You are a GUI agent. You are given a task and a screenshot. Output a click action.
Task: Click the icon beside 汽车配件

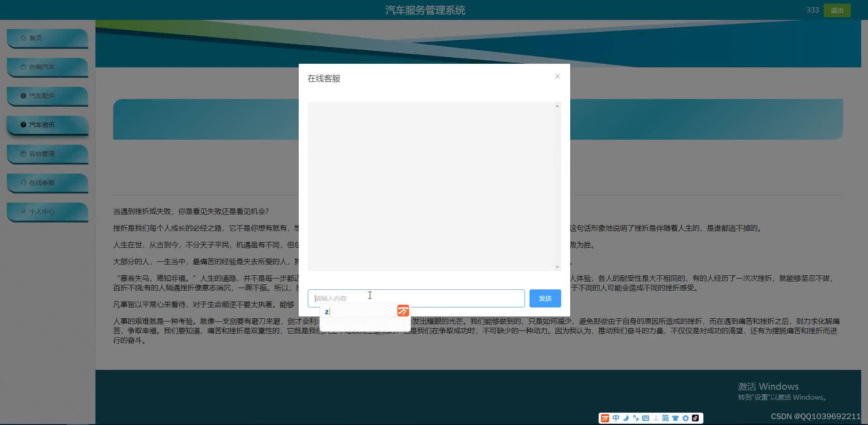pyautogui.click(x=24, y=96)
